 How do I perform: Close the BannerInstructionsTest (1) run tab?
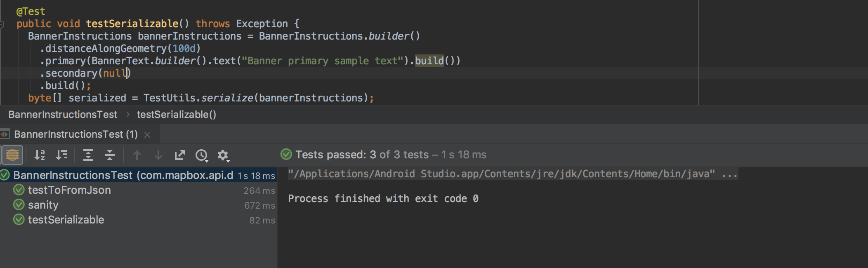pos(147,135)
